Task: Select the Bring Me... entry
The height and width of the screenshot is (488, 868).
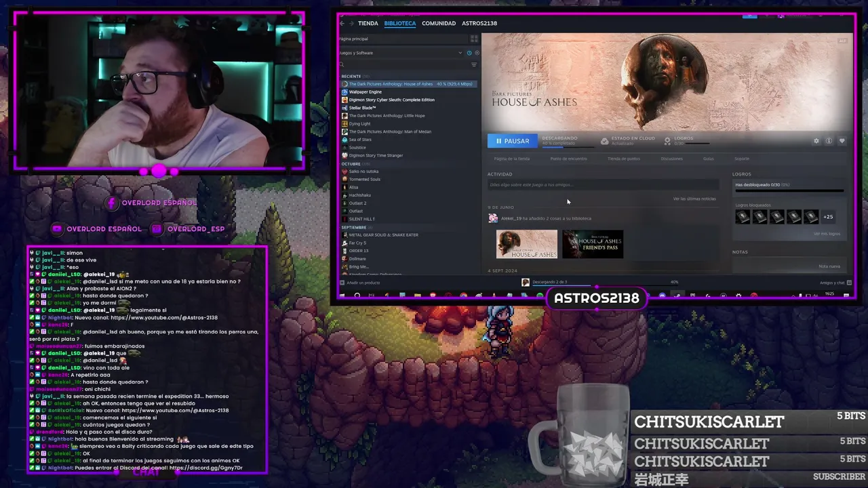Action: [359, 267]
